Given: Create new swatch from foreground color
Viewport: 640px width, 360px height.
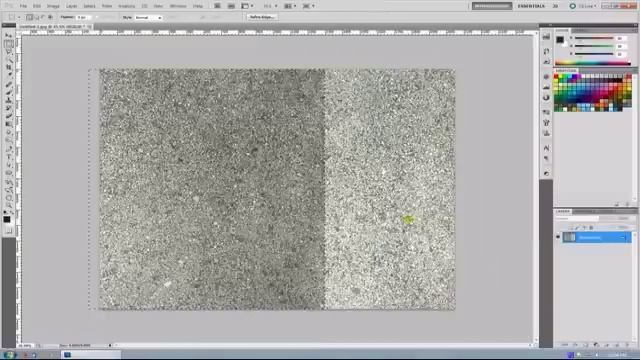Looking at the screenshot, I should [x=617, y=204].
